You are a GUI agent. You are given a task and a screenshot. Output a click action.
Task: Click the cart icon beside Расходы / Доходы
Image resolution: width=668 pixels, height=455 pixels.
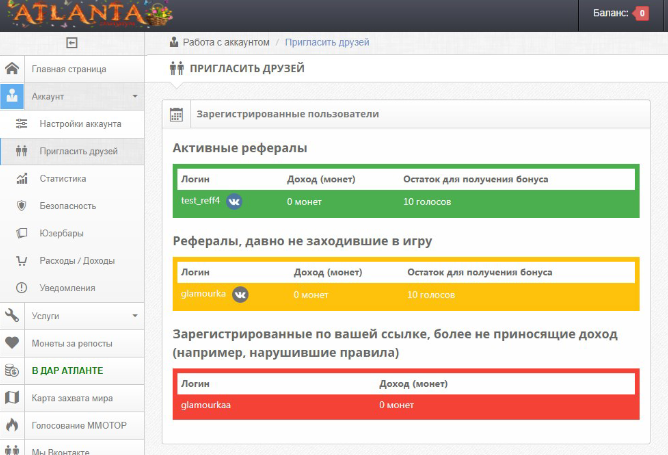coord(21,260)
